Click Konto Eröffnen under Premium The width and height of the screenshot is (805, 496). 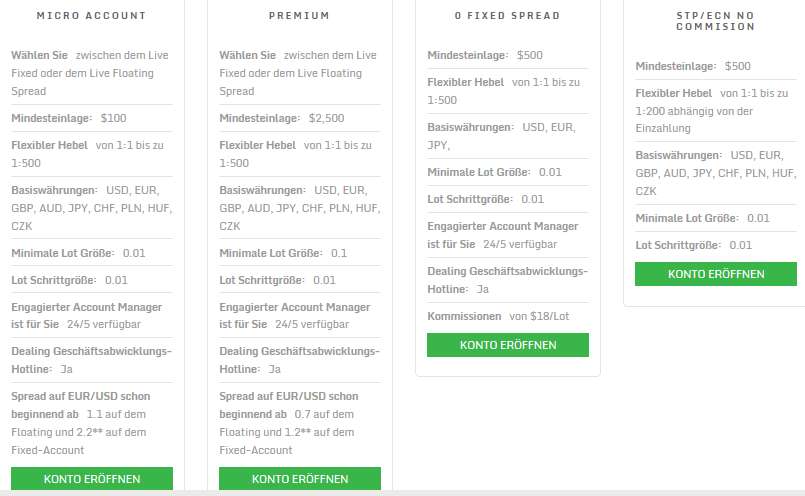point(300,479)
